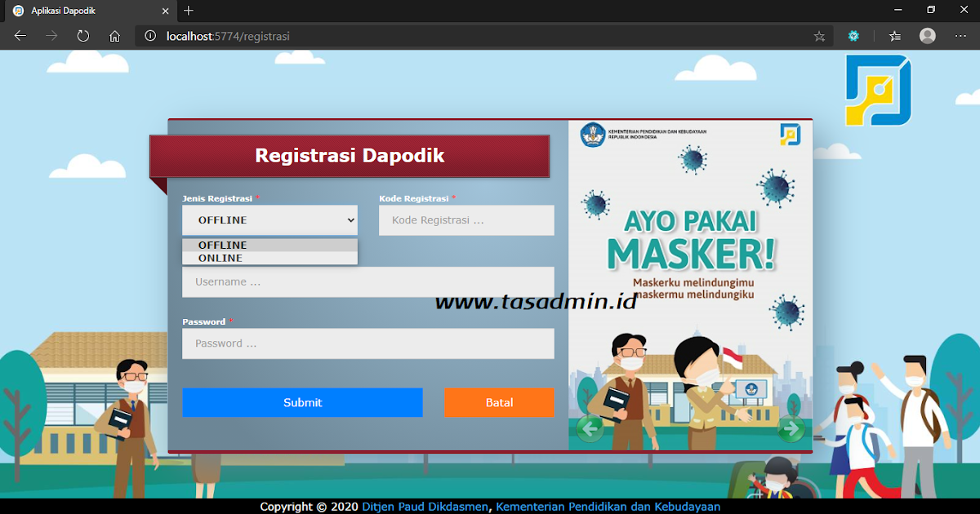The image size is (980, 514).
Task: Open Kementerian Pendidikan dan Kebudayaan footer link
Action: click(608, 507)
